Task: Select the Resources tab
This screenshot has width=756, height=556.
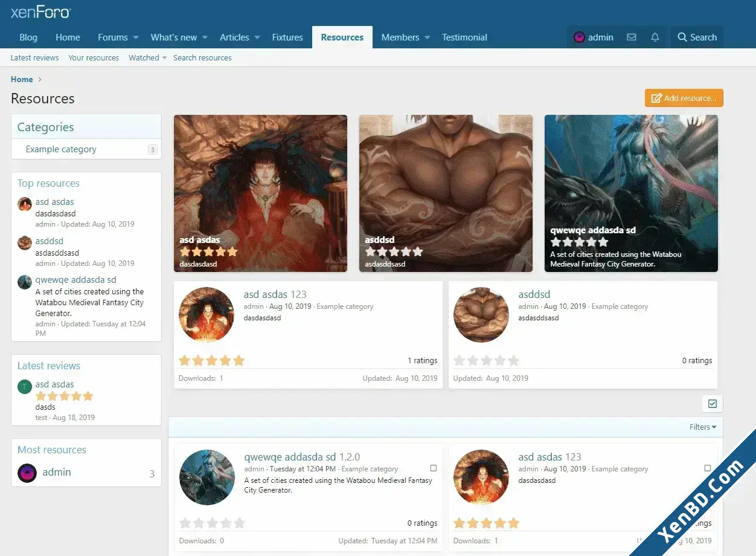Action: pyautogui.click(x=342, y=37)
